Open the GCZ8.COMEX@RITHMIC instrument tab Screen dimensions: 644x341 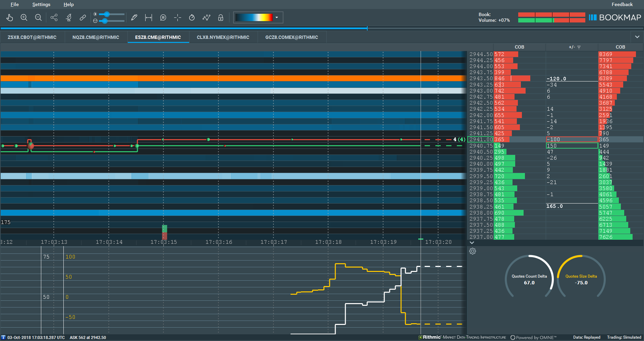(291, 37)
